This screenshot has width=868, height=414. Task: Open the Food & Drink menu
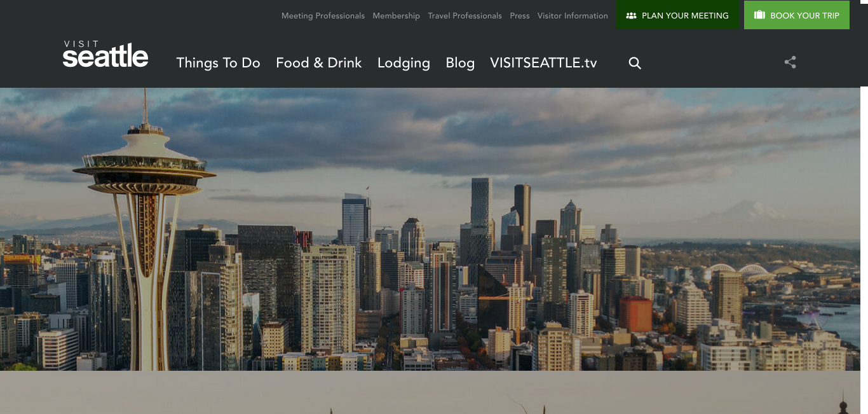(x=319, y=63)
